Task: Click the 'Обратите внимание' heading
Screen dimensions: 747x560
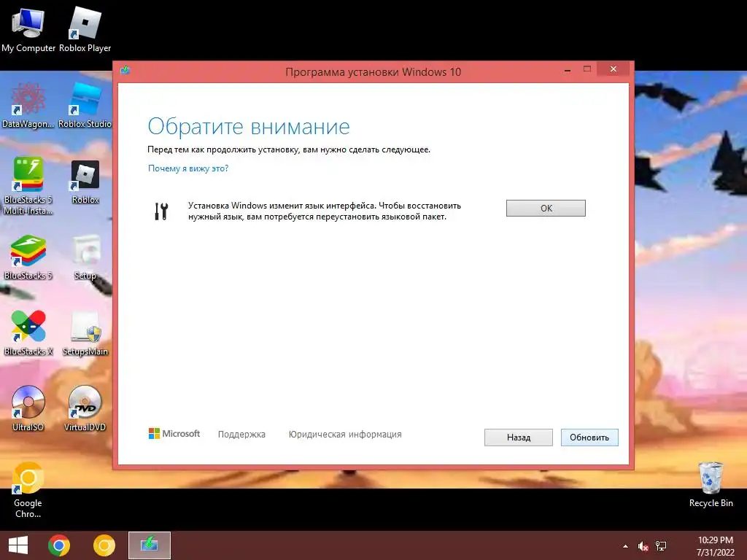Action: [x=249, y=127]
